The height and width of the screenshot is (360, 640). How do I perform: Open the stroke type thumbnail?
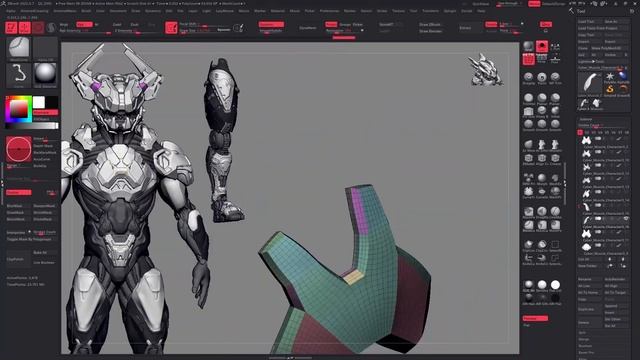pyautogui.click(x=18, y=75)
